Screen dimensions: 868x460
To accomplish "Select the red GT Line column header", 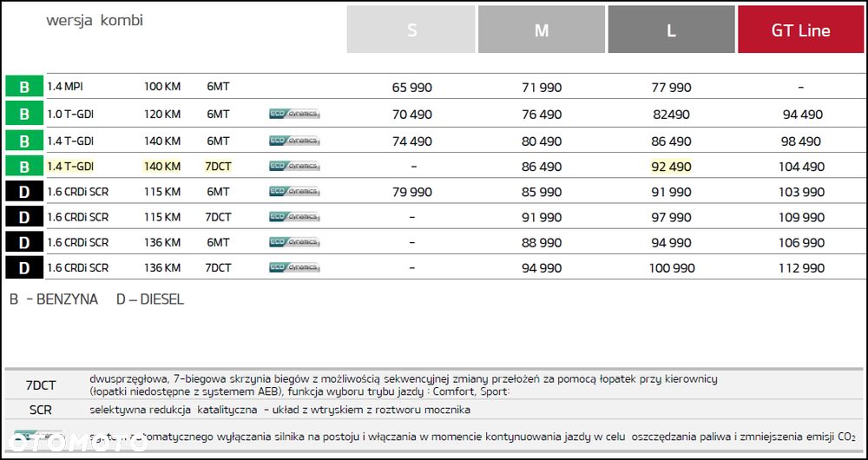I will tap(800, 30).
